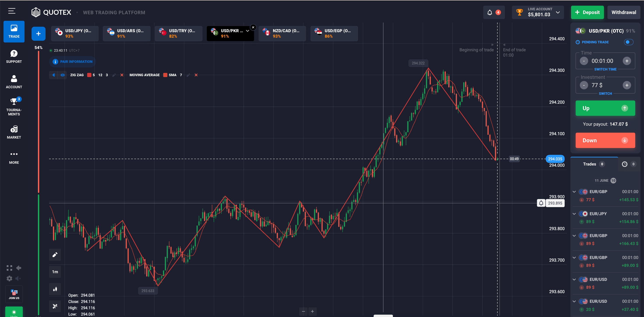Open settings gear icon
The height and width of the screenshot is (317, 644).
coord(9,278)
